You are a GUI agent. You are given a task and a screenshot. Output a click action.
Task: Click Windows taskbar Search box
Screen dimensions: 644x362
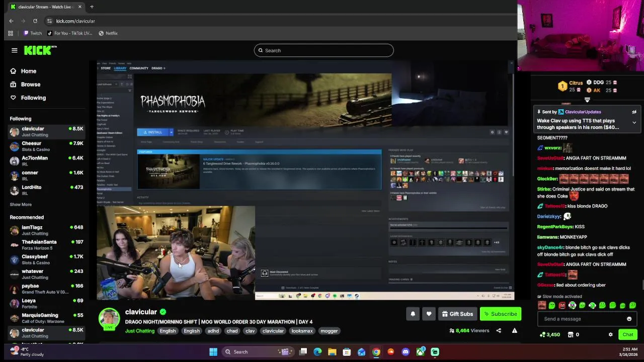[x=258, y=352]
